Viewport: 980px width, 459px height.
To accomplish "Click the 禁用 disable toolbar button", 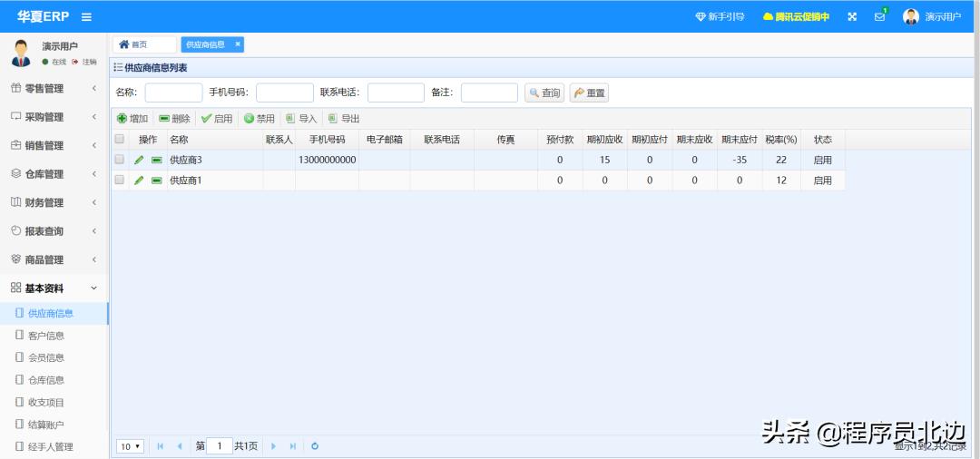I will click(260, 119).
